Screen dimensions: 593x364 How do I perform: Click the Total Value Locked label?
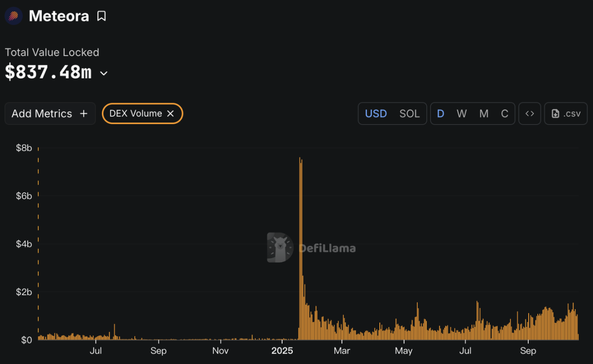pos(52,53)
